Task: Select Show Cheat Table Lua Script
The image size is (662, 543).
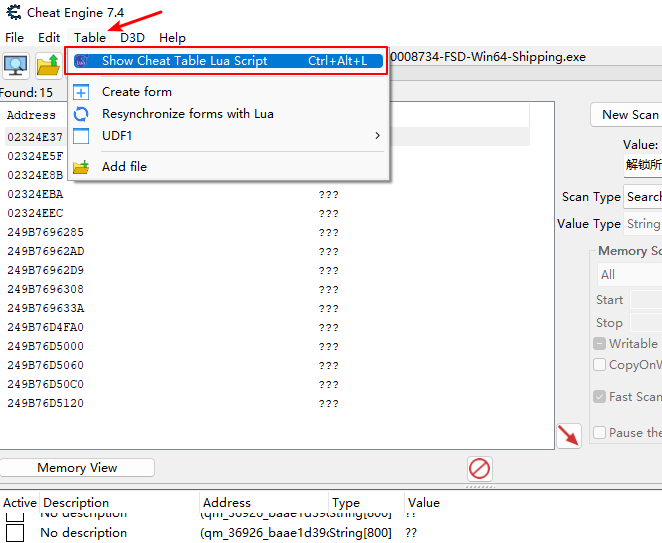Action: pos(228,61)
